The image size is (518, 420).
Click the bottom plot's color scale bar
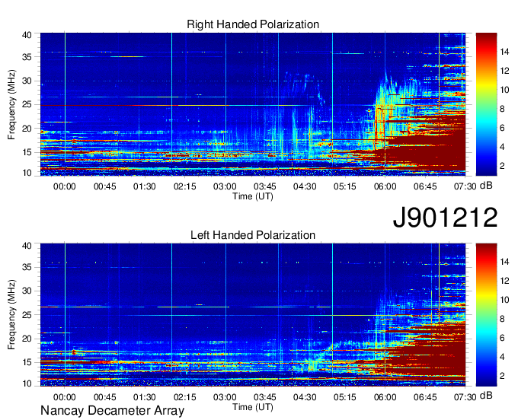486,315
